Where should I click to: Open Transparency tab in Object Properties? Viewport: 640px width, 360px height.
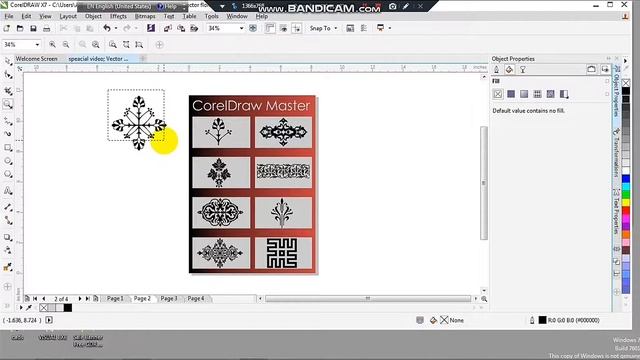click(522, 70)
